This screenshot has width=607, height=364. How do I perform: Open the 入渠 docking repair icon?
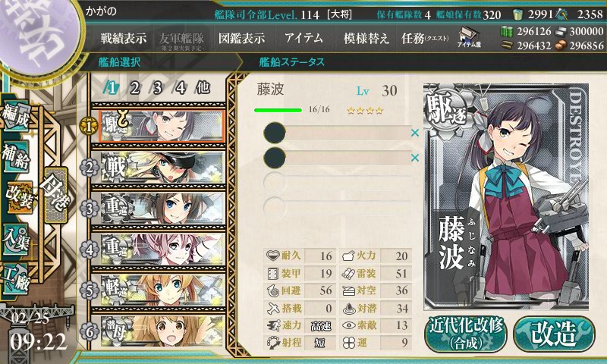(x=16, y=239)
